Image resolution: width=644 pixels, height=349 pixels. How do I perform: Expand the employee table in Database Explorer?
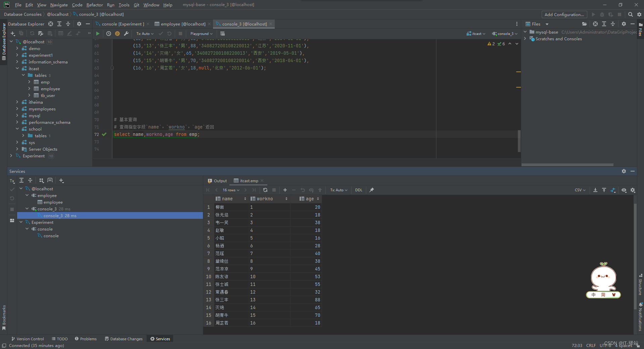(30, 89)
